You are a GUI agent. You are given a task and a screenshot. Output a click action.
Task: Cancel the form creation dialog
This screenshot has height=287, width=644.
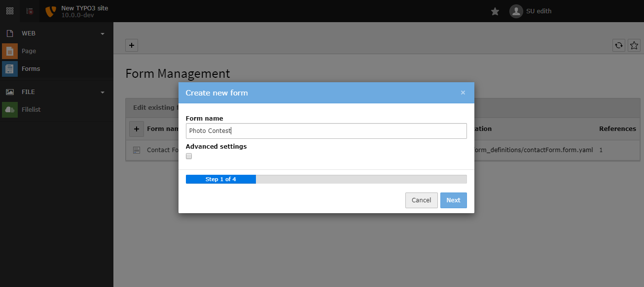(421, 200)
